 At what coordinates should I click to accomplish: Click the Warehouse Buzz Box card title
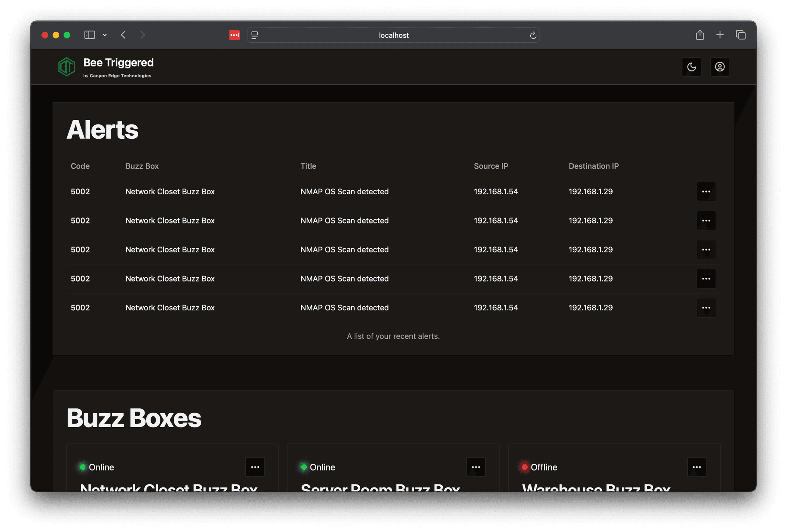coord(596,487)
